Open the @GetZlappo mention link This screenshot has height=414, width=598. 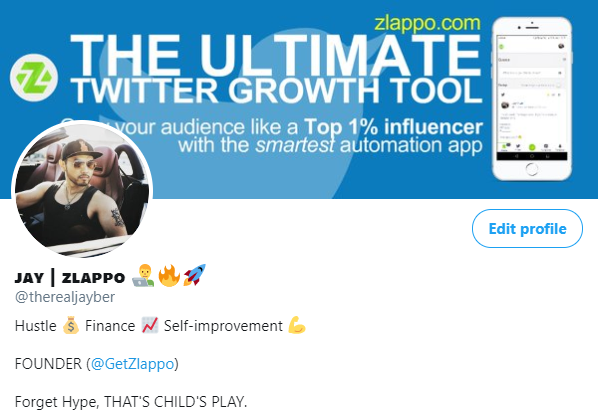pos(132,364)
